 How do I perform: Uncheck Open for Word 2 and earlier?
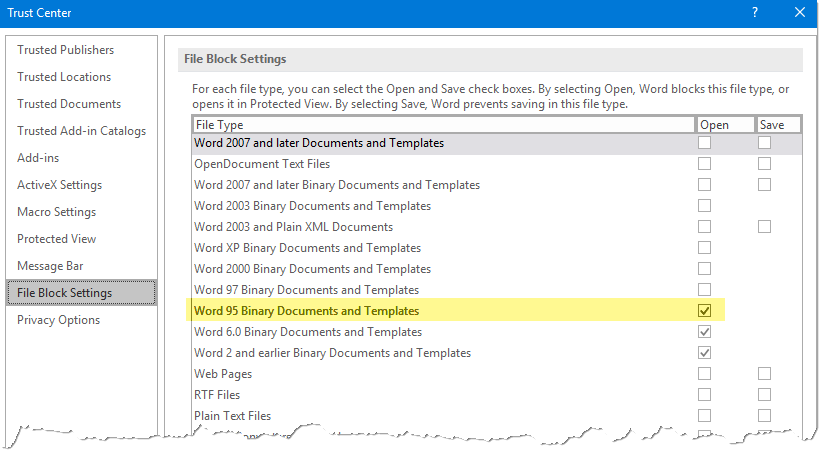coord(704,352)
